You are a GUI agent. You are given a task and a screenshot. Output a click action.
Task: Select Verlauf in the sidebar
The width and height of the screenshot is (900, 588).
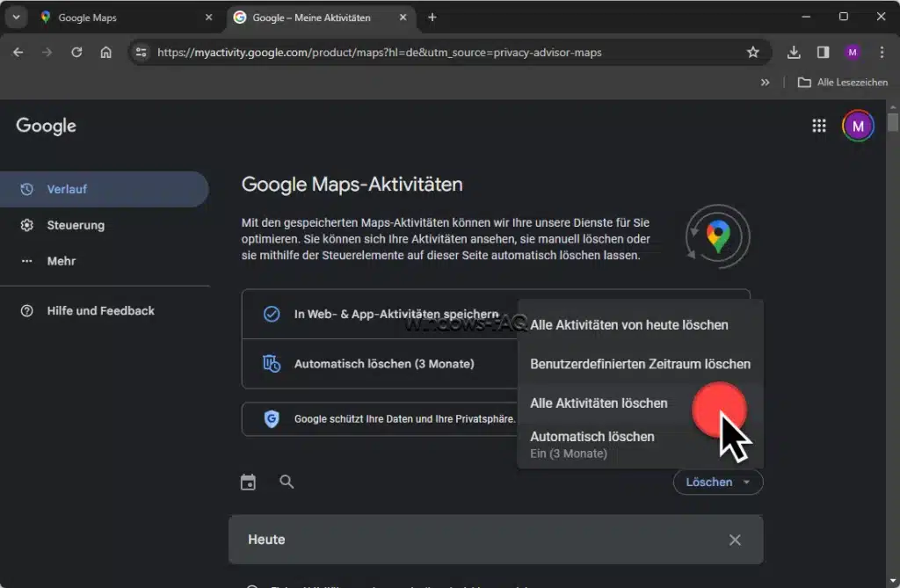tap(104, 189)
